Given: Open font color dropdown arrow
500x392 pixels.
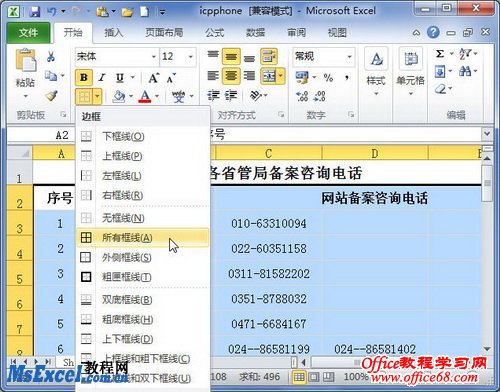Looking at the screenshot, I should click(x=157, y=97).
